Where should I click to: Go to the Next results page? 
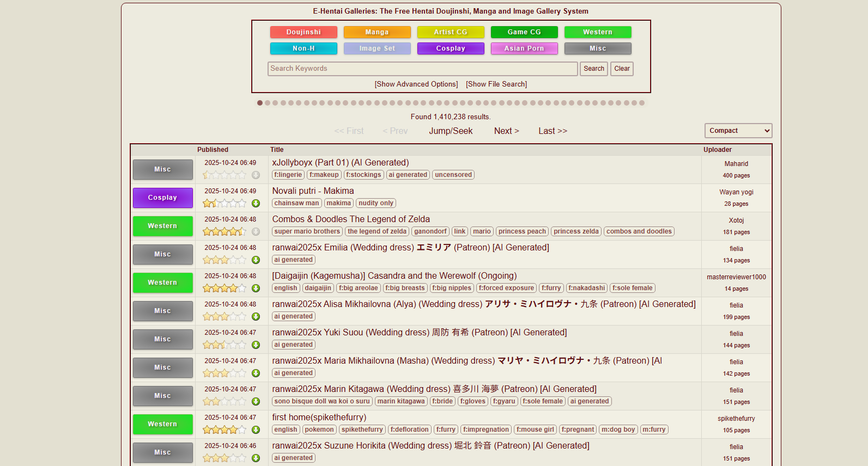[506, 131]
